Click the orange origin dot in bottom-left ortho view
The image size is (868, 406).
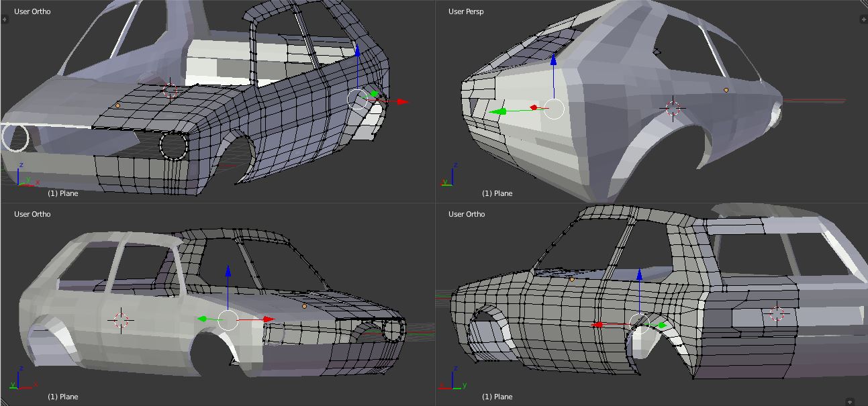304,306
